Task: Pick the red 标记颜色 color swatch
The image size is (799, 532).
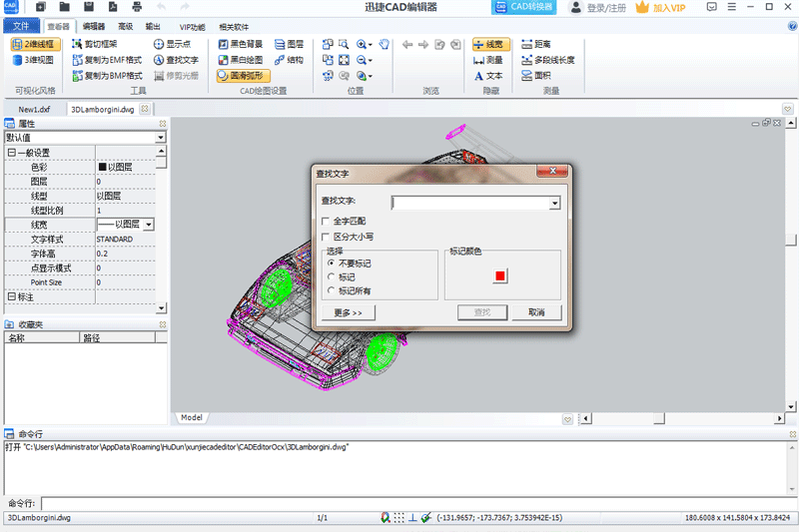Action: click(500, 275)
